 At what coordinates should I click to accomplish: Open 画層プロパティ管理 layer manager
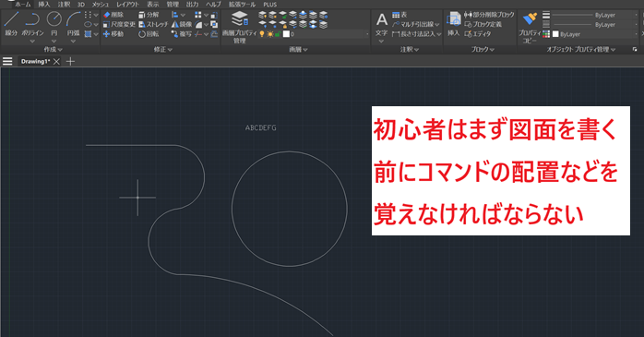(x=240, y=28)
